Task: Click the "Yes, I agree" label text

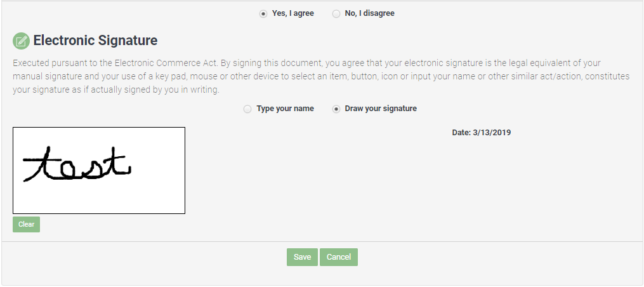Action: [x=292, y=13]
